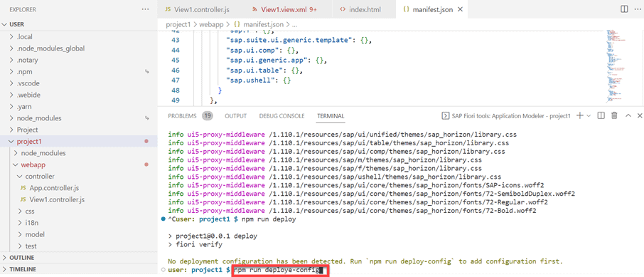Open editor more actions menu

point(637,9)
